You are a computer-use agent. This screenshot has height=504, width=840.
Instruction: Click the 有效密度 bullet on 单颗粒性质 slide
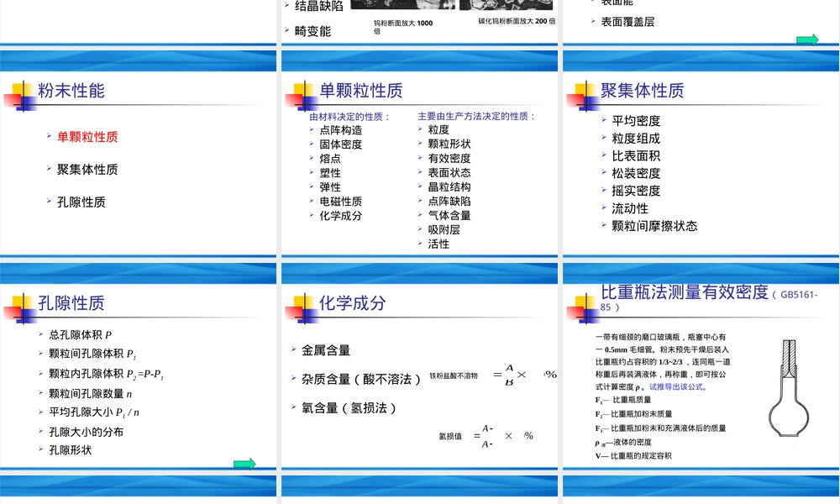[449, 159]
